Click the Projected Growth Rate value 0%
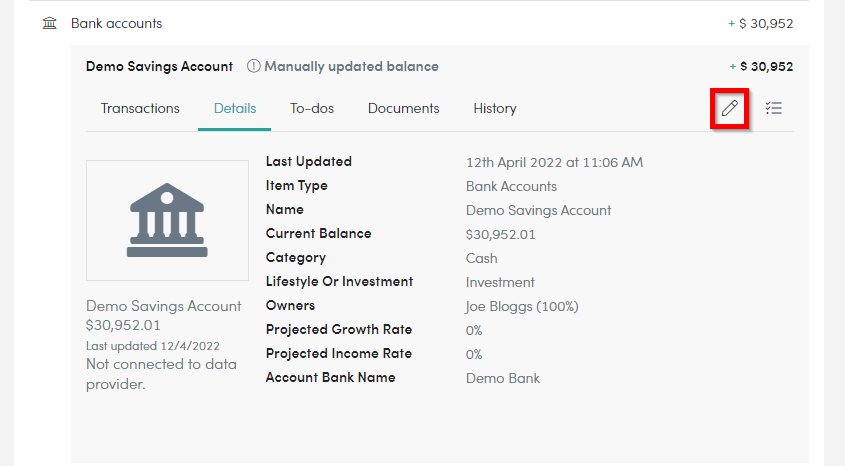The height and width of the screenshot is (466, 845). (x=474, y=330)
